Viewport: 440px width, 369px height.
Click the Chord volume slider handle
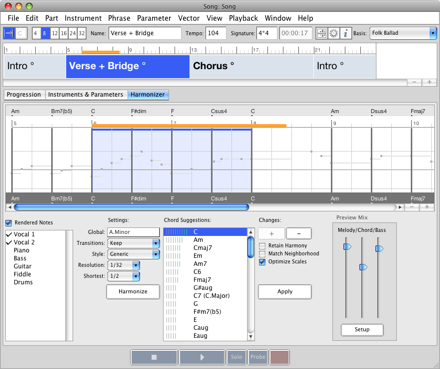(363, 267)
